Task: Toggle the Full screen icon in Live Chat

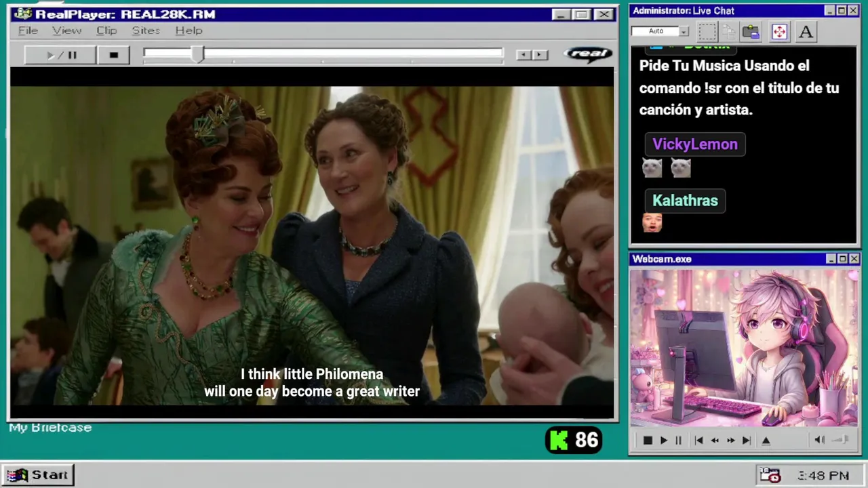Action: 779,32
